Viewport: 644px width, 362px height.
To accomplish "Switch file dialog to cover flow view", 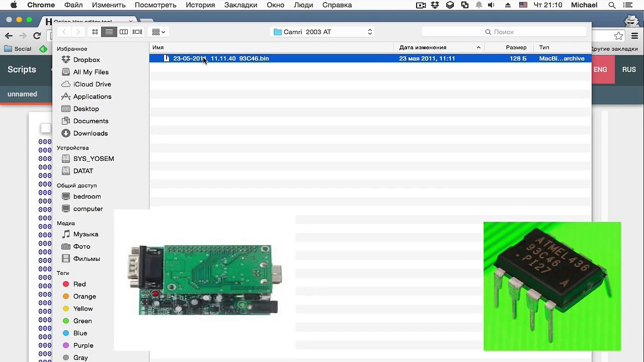I will (137, 32).
